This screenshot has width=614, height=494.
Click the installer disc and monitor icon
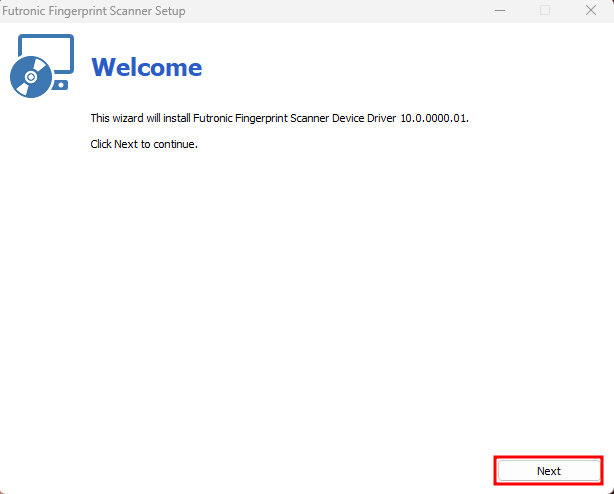(x=42, y=66)
